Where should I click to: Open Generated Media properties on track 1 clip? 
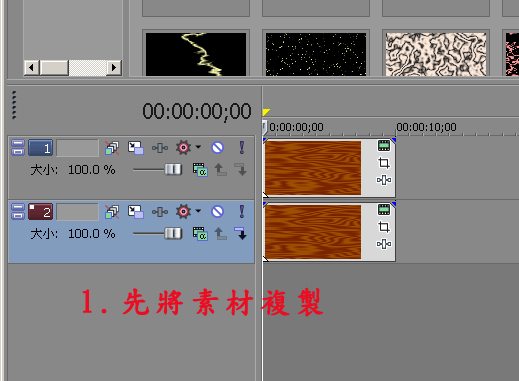click(384, 145)
